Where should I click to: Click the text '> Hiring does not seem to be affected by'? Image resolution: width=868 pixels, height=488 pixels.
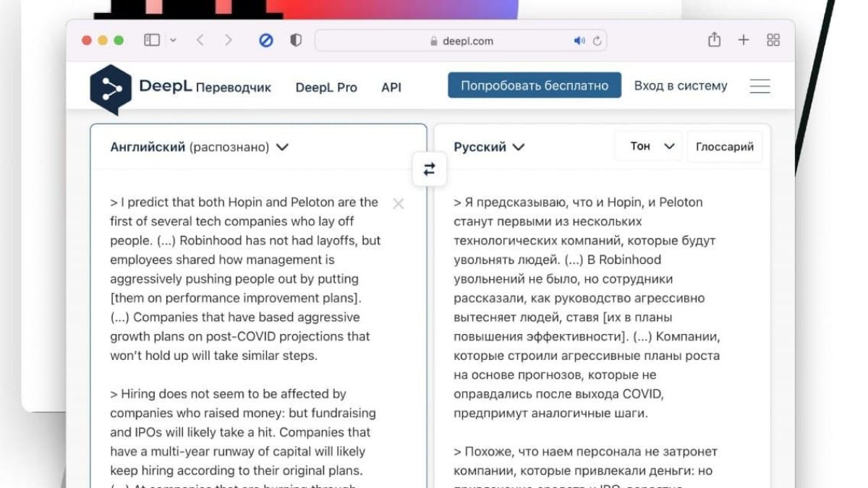pyautogui.click(x=228, y=394)
